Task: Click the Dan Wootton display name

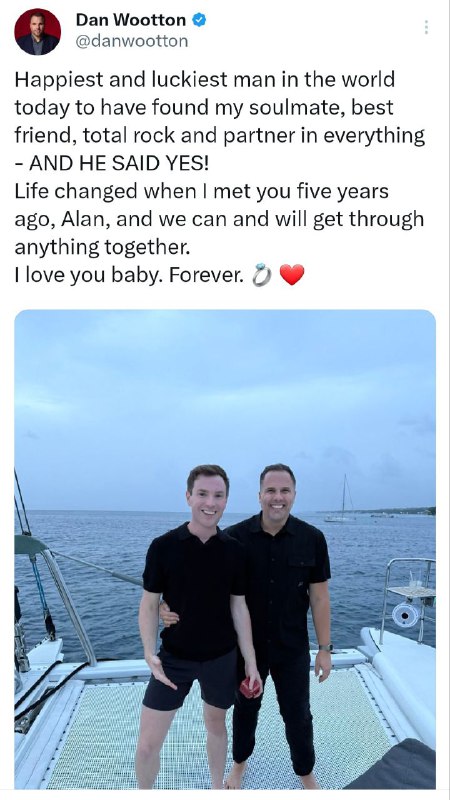Action: [131, 20]
